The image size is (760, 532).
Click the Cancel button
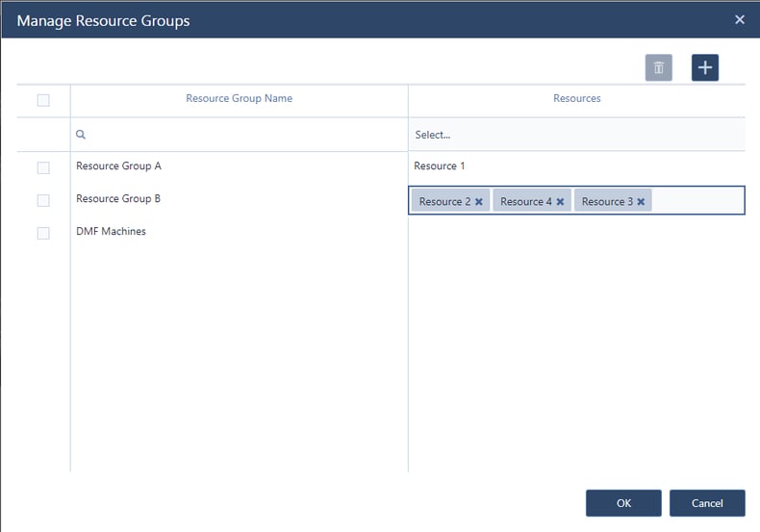(x=707, y=503)
